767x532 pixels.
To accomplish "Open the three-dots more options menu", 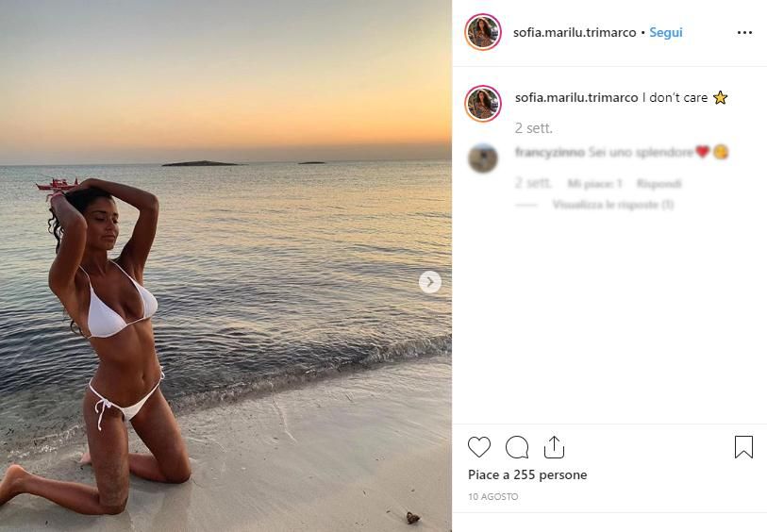I will coord(744,32).
